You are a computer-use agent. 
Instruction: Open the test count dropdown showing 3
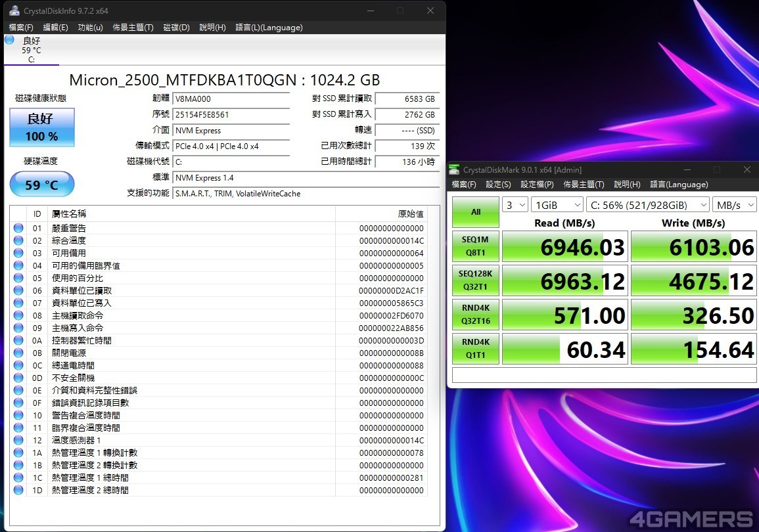click(x=515, y=205)
